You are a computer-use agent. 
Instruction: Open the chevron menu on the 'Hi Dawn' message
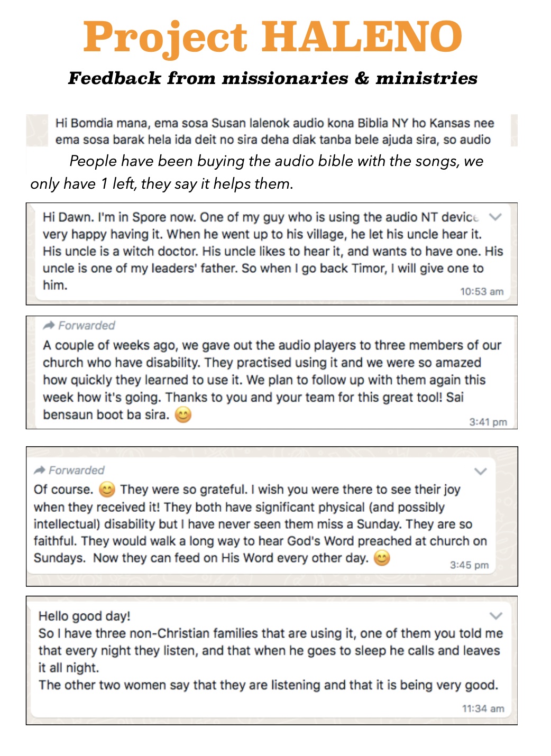point(495,217)
